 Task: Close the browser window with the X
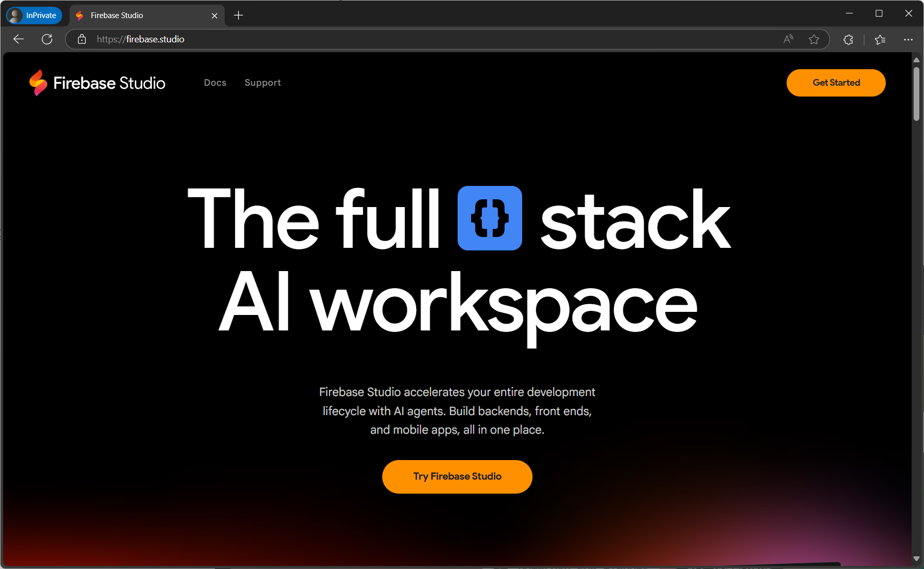(909, 13)
